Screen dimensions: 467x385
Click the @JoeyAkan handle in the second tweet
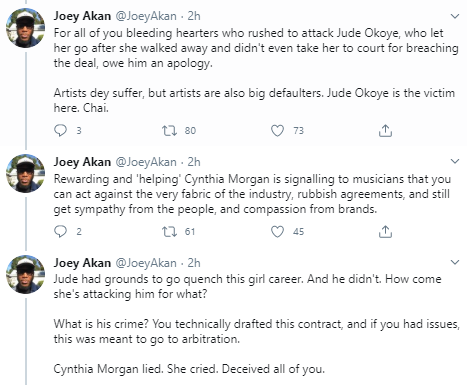[146, 162]
